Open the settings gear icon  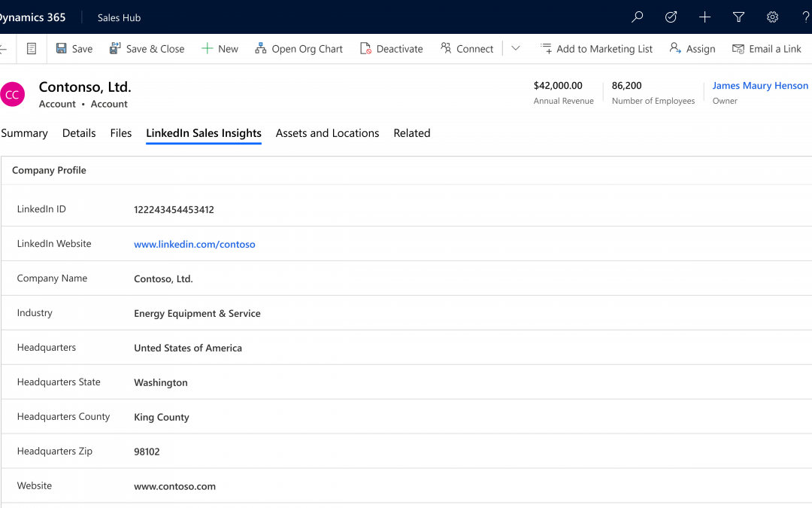pyautogui.click(x=772, y=17)
